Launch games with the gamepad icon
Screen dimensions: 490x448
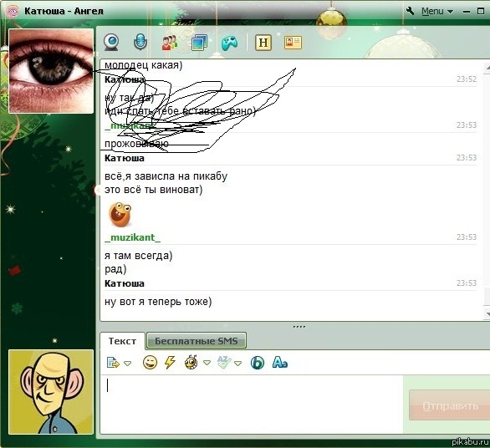pos(230,43)
